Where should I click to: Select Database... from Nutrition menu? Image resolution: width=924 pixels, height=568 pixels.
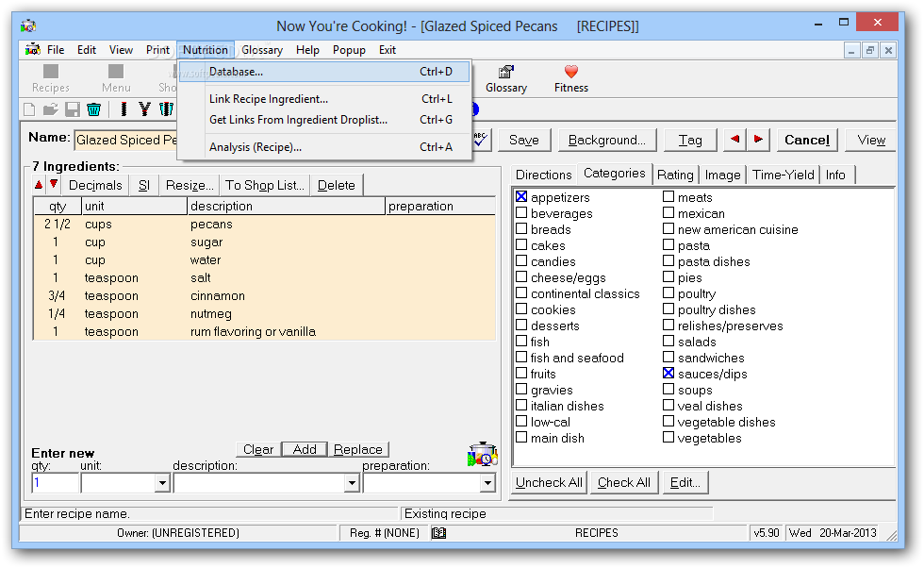click(324, 72)
